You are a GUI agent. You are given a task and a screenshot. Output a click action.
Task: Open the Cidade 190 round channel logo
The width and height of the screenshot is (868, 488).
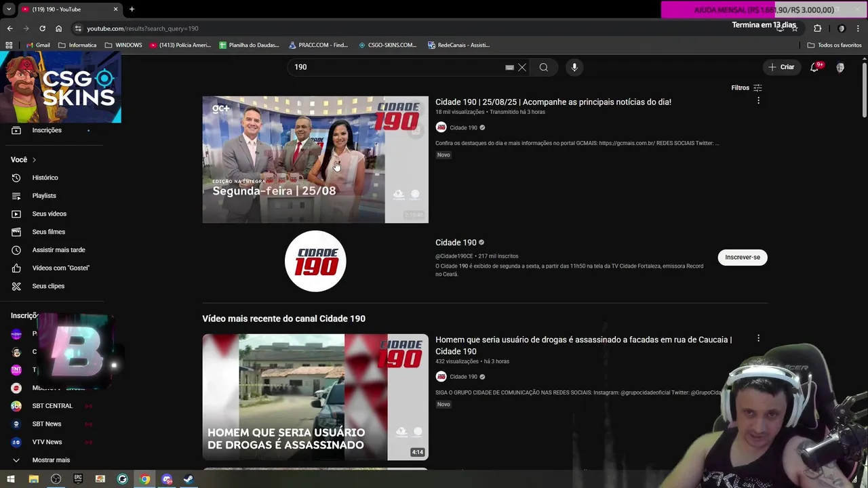315,262
